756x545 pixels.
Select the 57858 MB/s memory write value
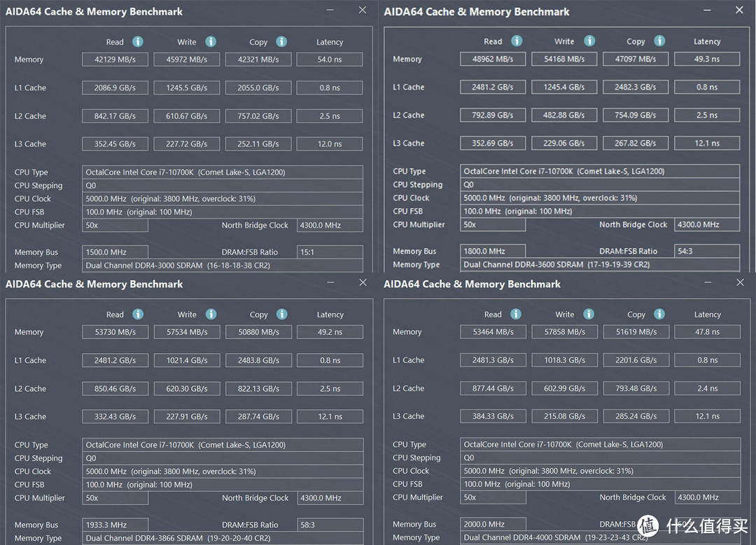pyautogui.click(x=565, y=332)
